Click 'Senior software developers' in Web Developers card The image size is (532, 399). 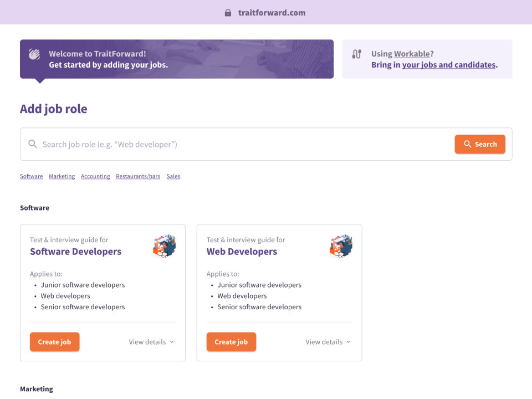259,306
